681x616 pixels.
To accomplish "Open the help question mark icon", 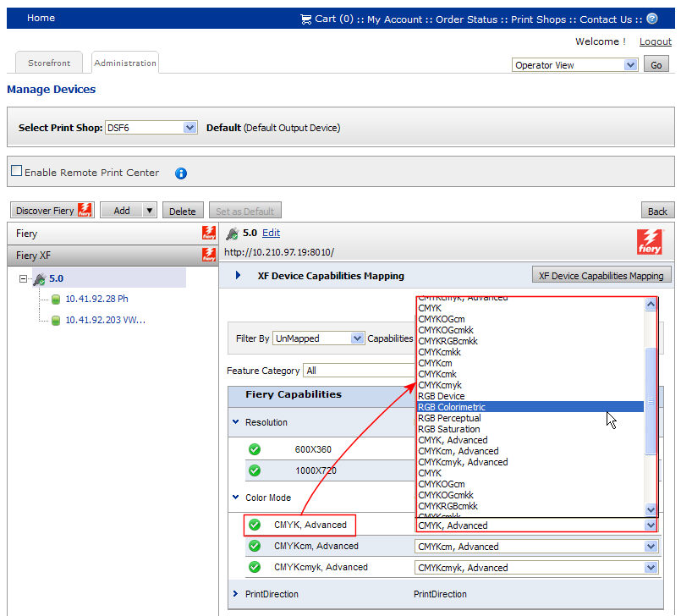I will pos(652,19).
